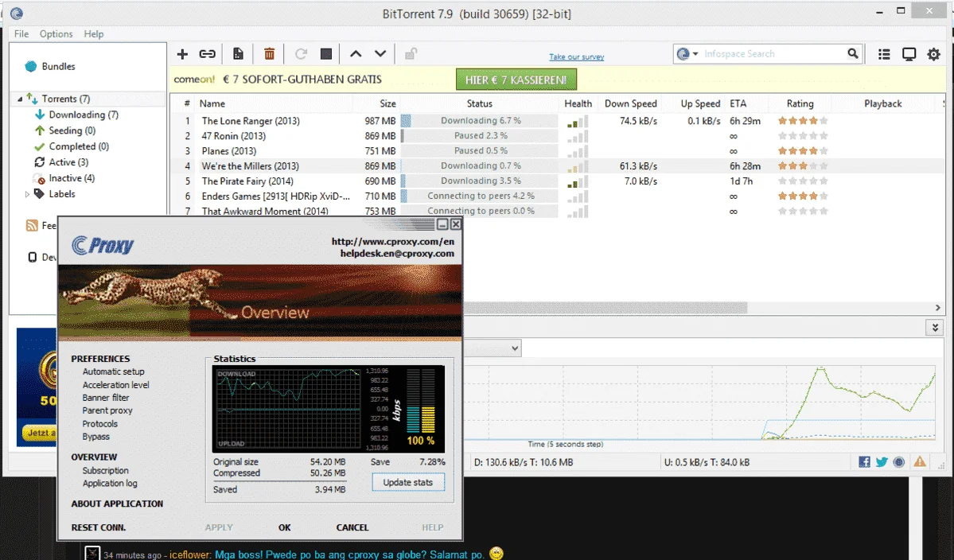Sort torrents by Down Speed column
This screenshot has width=954, height=560.
pos(630,103)
